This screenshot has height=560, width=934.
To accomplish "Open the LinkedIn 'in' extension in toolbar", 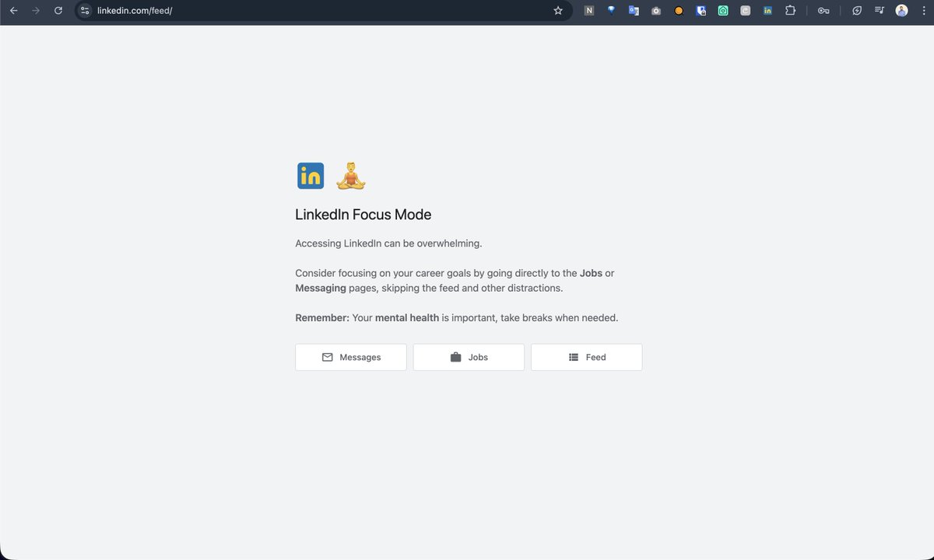I will [x=767, y=11].
